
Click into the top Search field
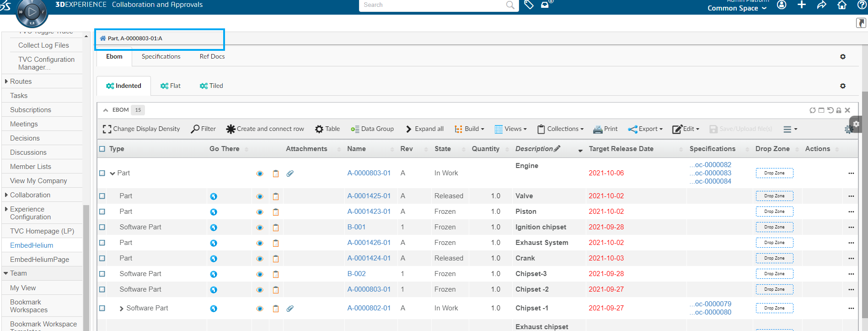tap(432, 5)
